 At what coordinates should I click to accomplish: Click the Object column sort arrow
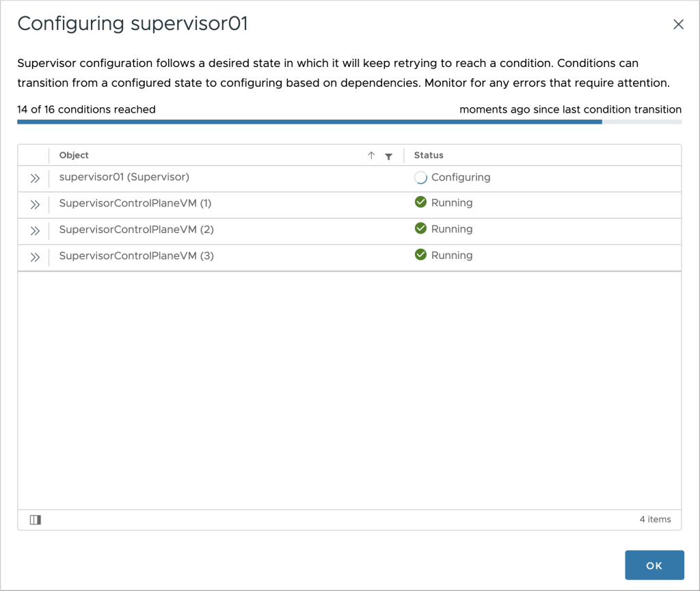(x=371, y=155)
